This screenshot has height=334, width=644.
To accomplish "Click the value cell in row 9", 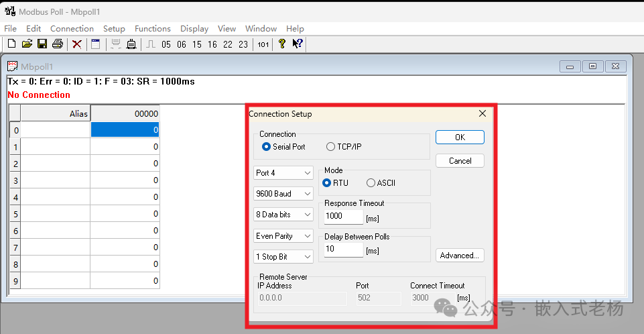I will point(125,280).
